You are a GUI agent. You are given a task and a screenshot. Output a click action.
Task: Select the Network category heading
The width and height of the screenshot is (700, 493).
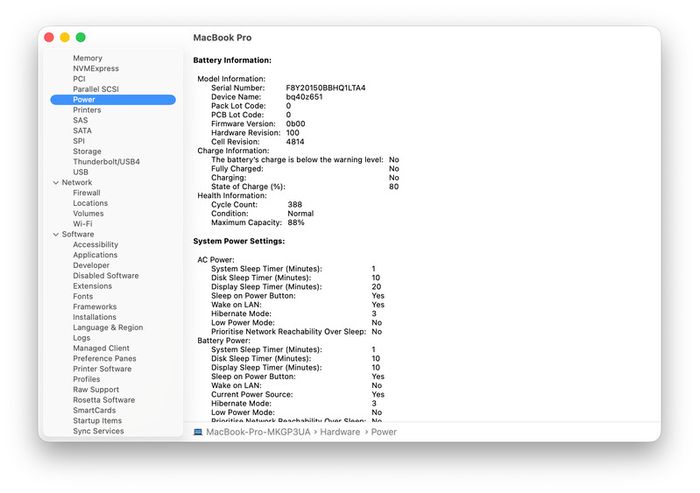pos(77,182)
